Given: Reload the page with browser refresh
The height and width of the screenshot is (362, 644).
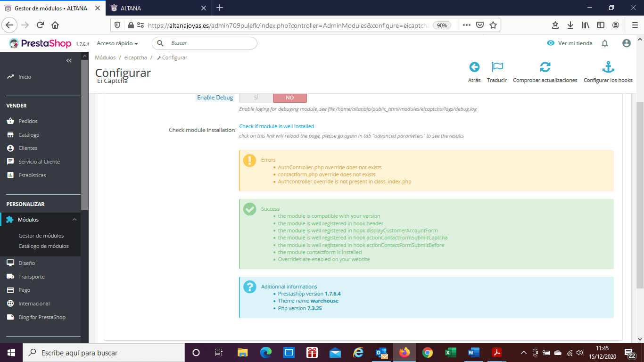Looking at the screenshot, I should 40,25.
